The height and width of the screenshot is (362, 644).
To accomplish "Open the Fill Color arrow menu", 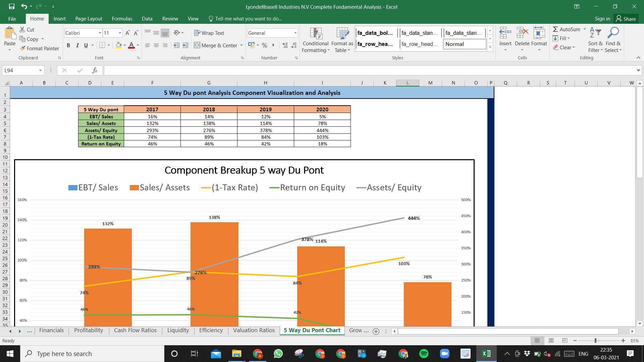I will pos(125,45).
